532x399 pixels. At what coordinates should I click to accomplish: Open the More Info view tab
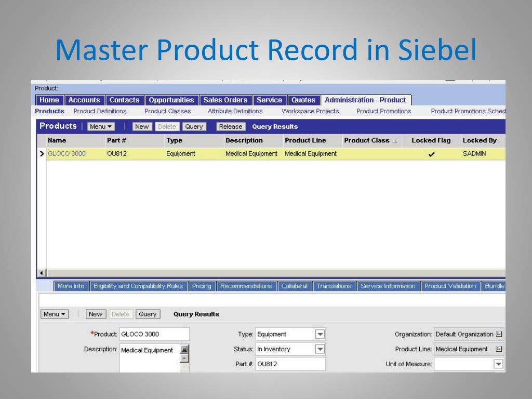71,286
